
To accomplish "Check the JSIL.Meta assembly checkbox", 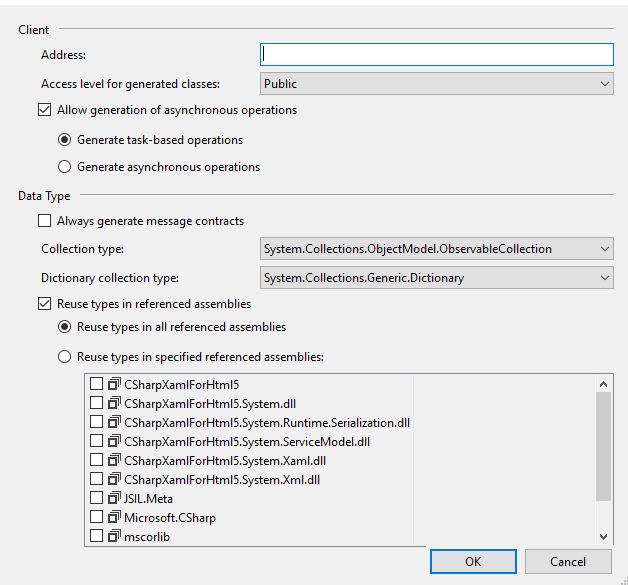I will tap(97, 498).
